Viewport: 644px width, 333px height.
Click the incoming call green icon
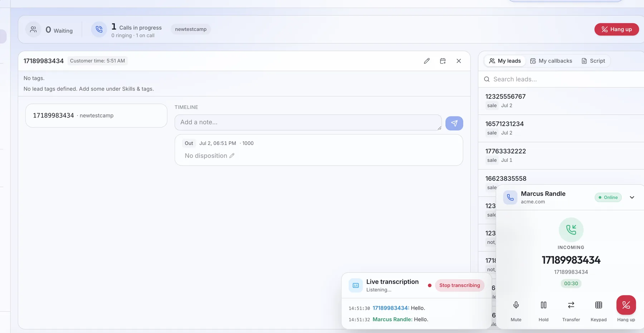click(x=571, y=230)
